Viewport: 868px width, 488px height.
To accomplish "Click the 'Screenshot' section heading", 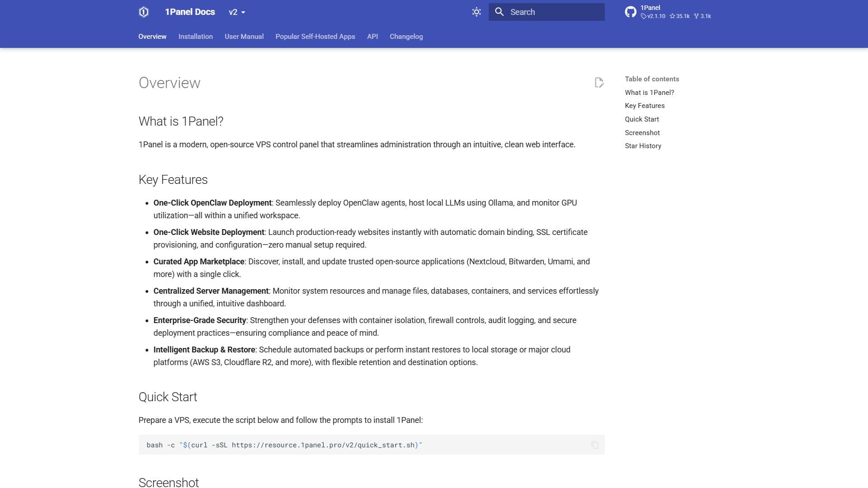I will (169, 483).
